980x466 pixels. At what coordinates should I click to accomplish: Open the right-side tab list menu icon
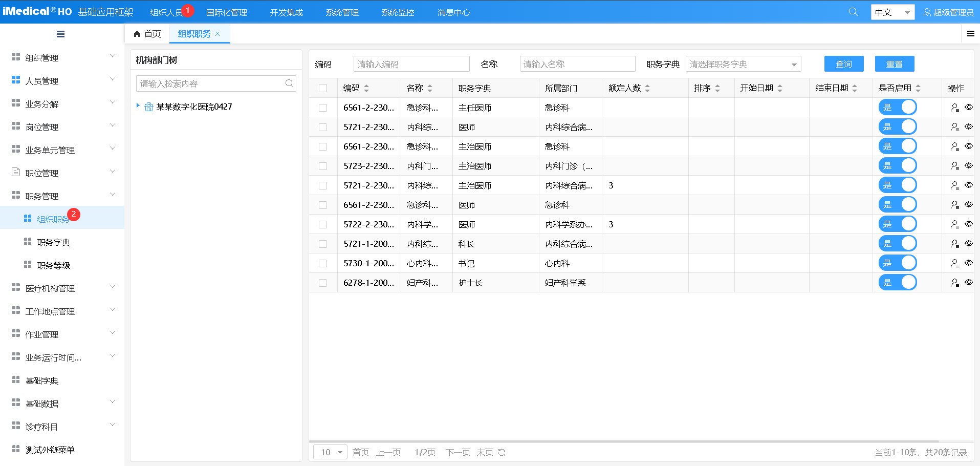pyautogui.click(x=970, y=34)
